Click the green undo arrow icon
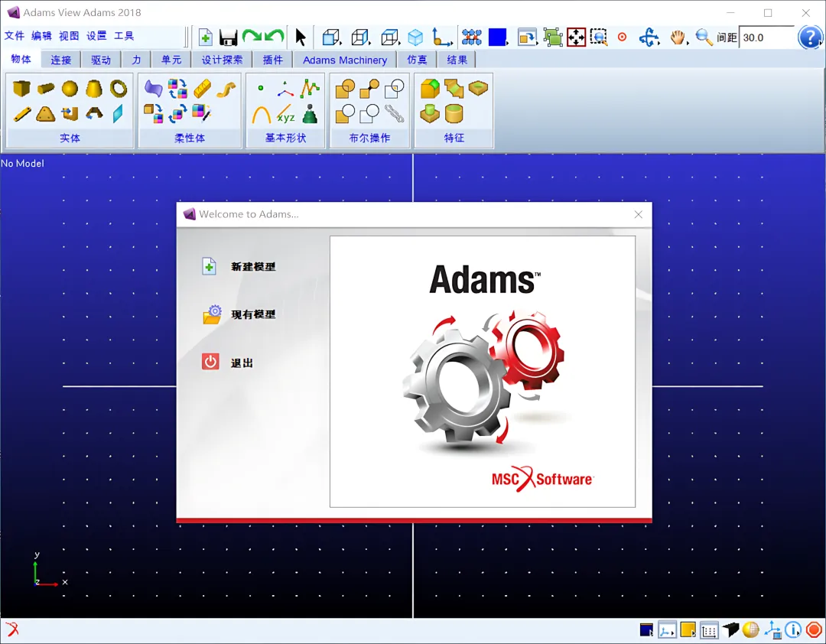826x644 pixels. 275,37
